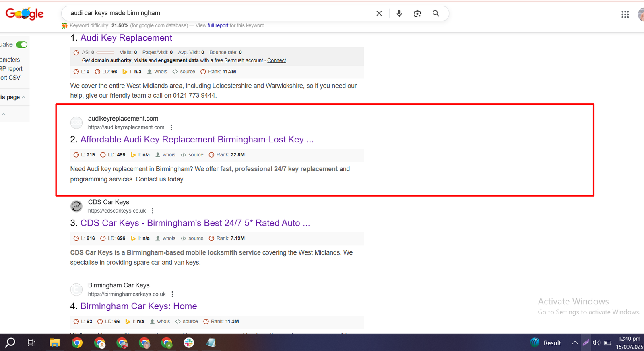Open the Google logo homepage
Viewport: 644px width, 351px height.
click(25, 14)
